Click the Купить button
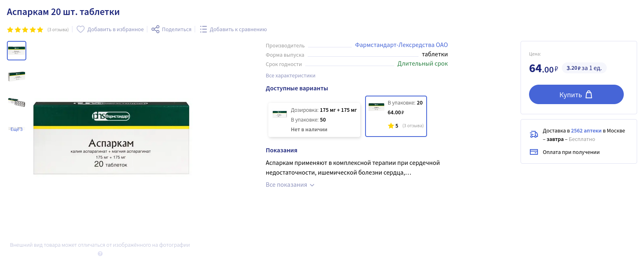 576,94
